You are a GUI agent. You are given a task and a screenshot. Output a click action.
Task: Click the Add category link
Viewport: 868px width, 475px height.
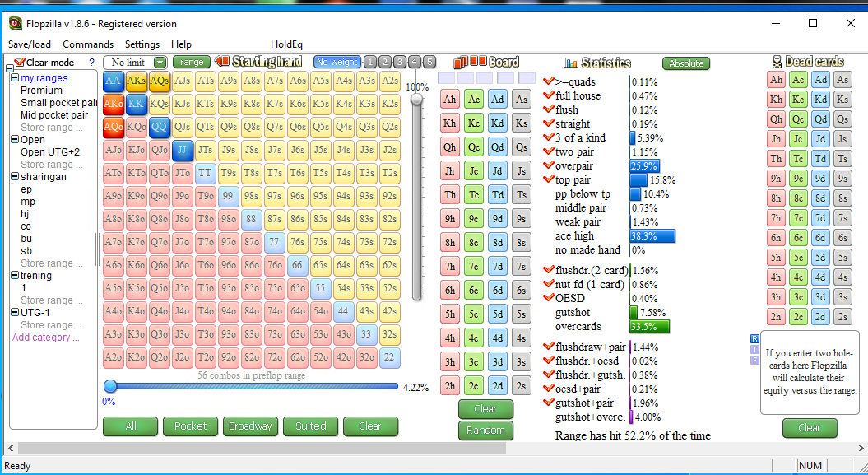(x=46, y=338)
